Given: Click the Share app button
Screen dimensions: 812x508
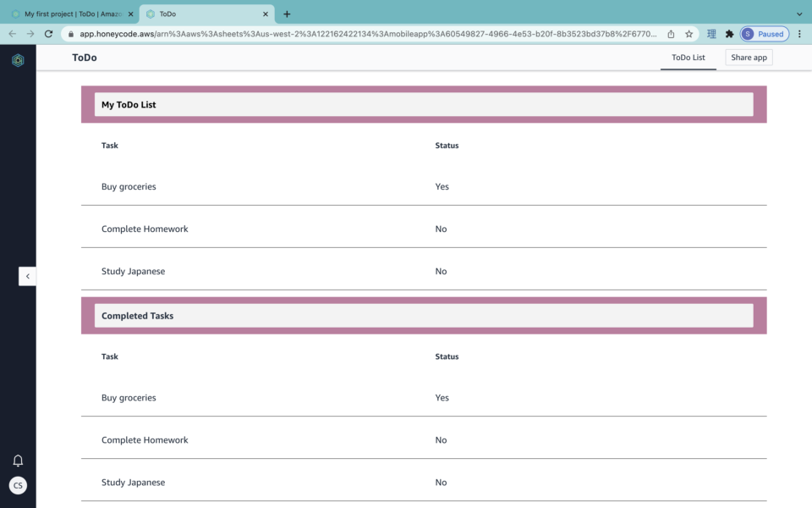Looking at the screenshot, I should point(748,58).
